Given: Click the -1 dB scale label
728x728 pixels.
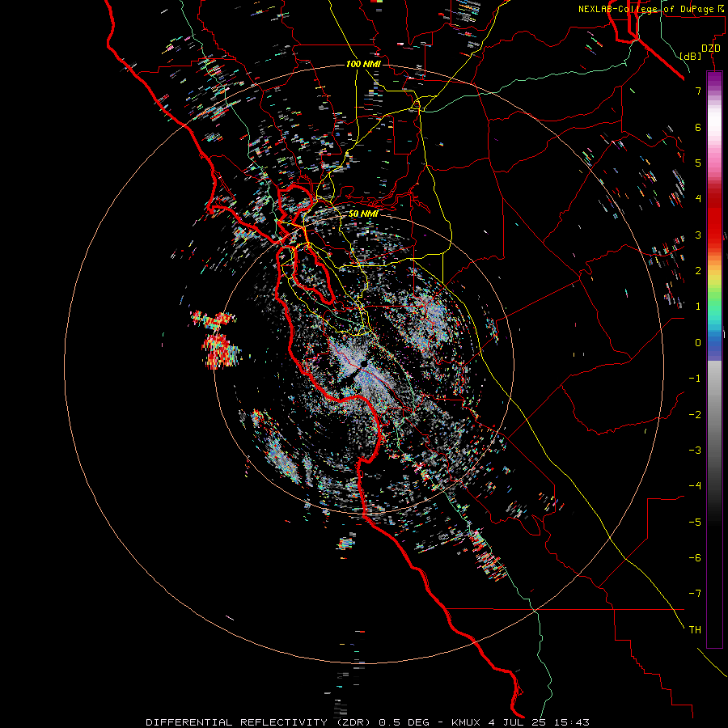Looking at the screenshot, I should click(x=695, y=379).
